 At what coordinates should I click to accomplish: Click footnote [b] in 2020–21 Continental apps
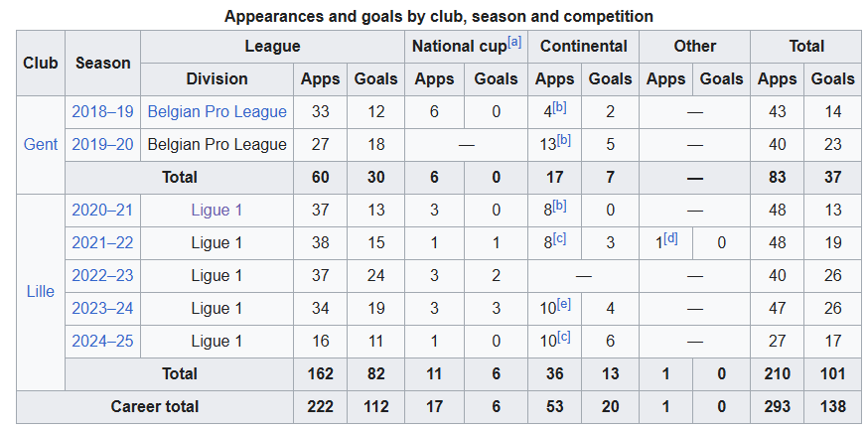click(x=560, y=206)
